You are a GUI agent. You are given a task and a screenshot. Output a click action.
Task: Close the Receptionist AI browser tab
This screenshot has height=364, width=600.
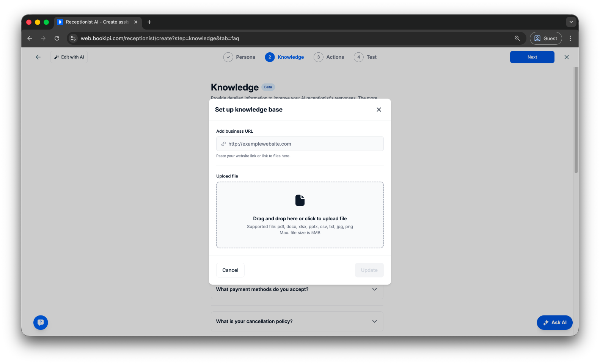tap(136, 22)
